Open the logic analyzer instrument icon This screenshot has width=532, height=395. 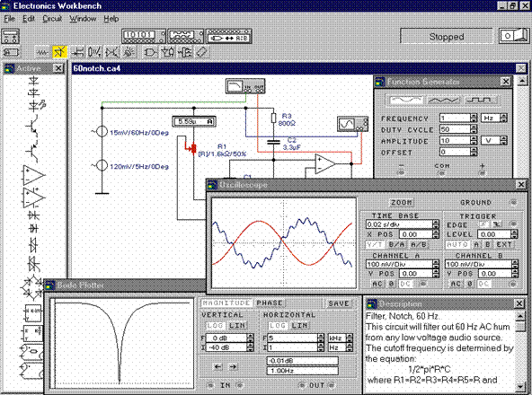click(x=186, y=36)
